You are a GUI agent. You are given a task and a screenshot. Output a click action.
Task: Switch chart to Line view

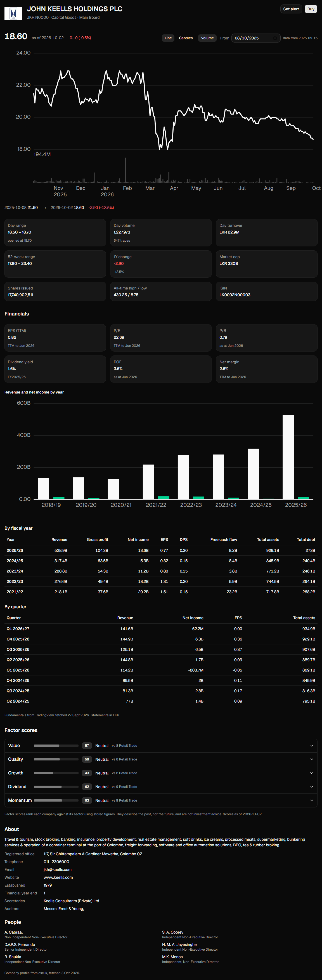pyautogui.click(x=168, y=38)
